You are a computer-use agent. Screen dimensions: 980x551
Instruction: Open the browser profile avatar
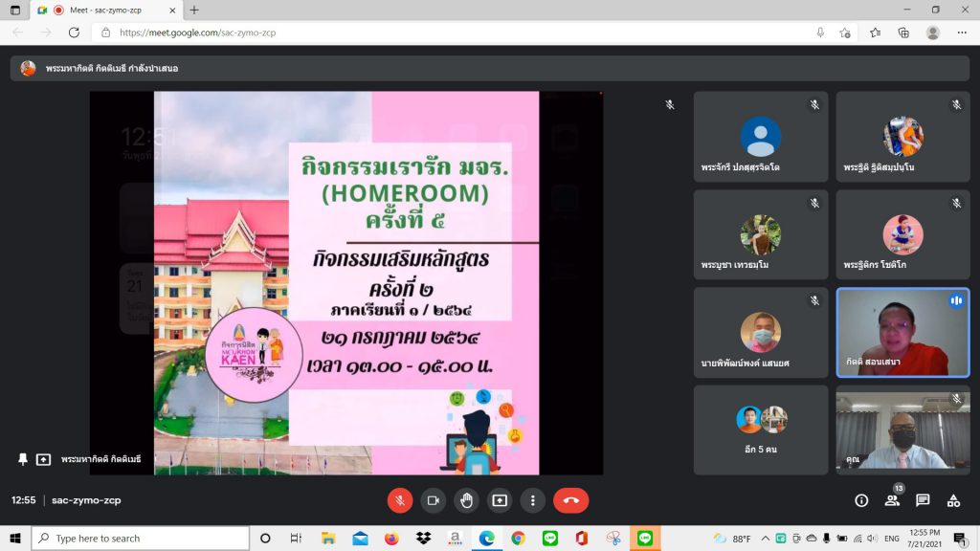point(932,33)
